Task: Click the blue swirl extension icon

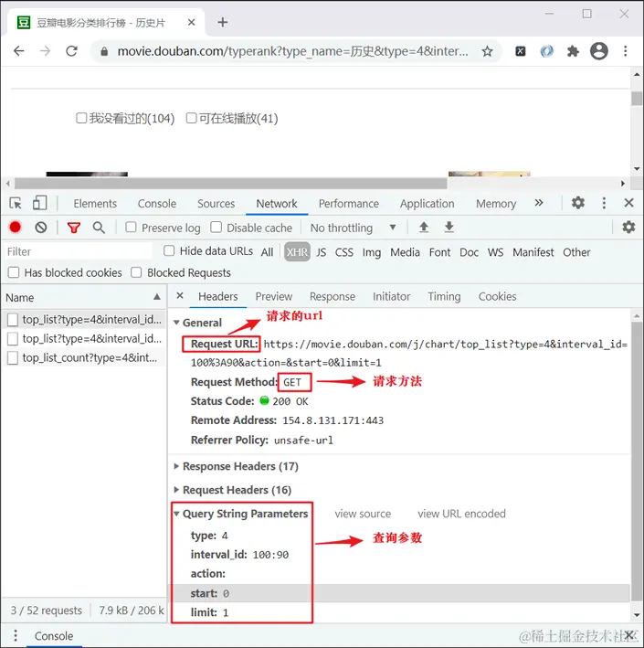Action: 546,51
